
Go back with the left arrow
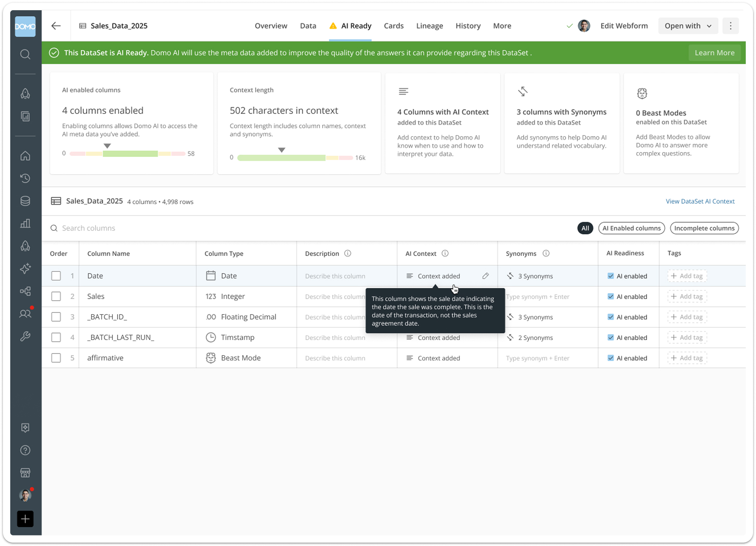[56, 26]
